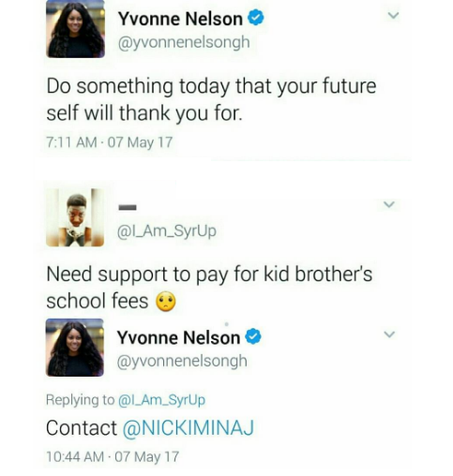453x476 pixels.
Task: Click the 10:44 AM - 07 May 17 timestamp
Action: click(113, 456)
